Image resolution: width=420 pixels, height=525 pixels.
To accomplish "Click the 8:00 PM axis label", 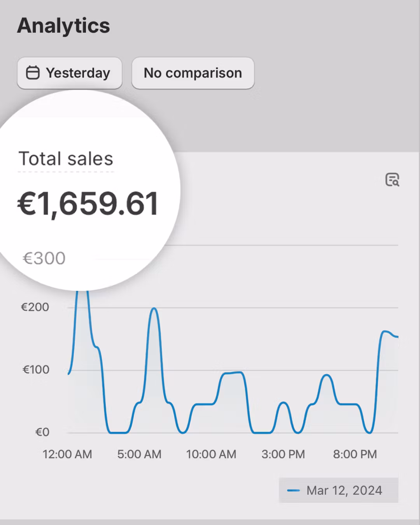I will (x=355, y=454).
